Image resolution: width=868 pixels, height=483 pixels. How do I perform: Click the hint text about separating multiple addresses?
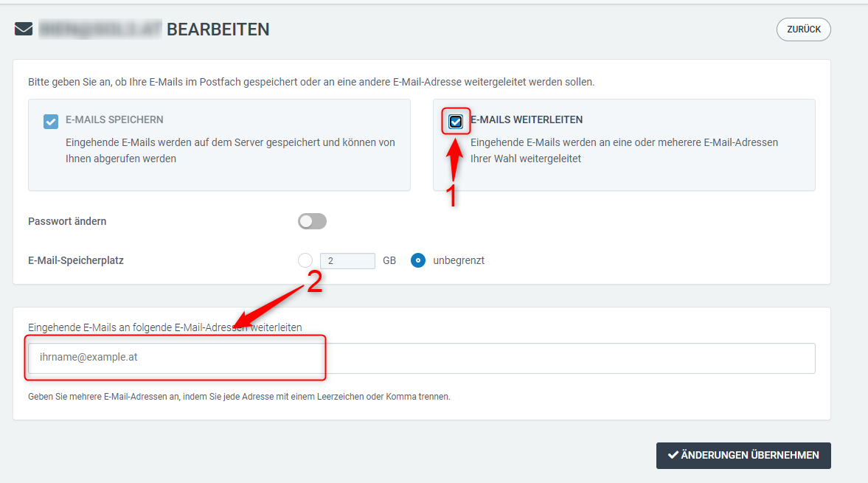tap(239, 396)
